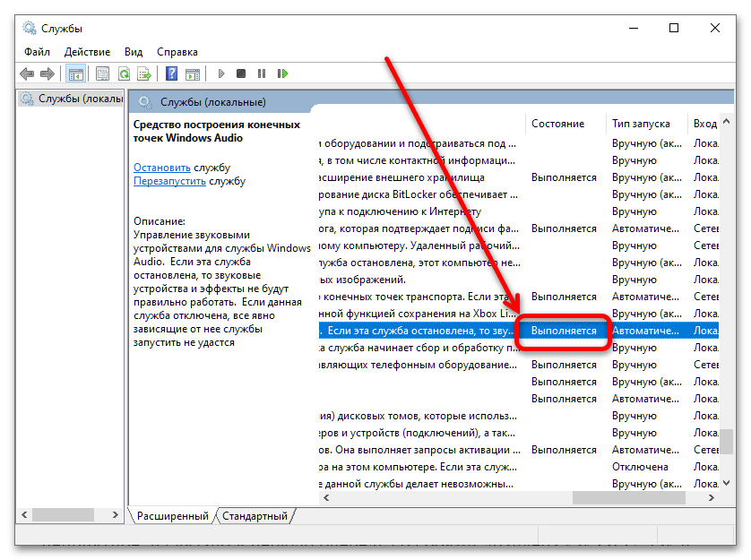The height and width of the screenshot is (560, 751).
Task: Sort by the Вход column header
Action: pyautogui.click(x=704, y=124)
